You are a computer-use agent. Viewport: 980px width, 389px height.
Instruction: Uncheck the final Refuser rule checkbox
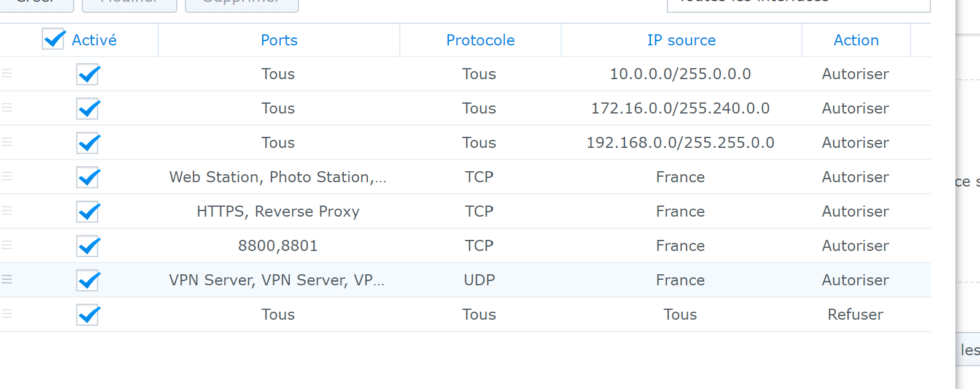[x=88, y=315]
